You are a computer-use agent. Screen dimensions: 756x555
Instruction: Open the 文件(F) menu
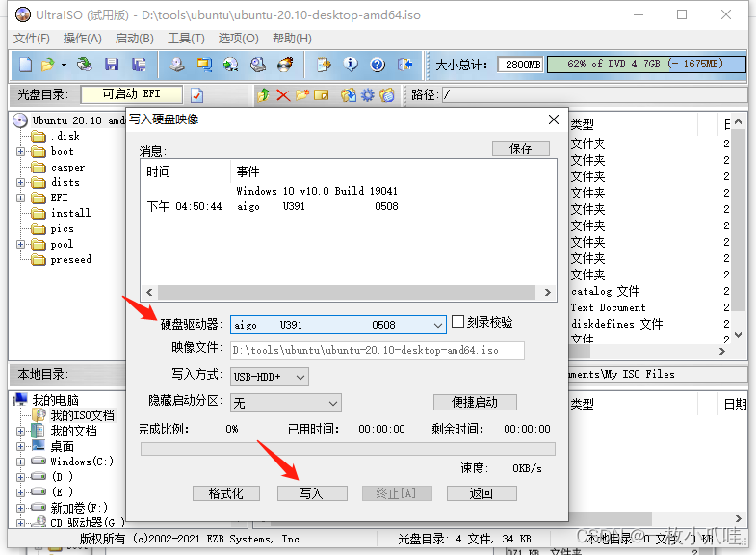32,39
